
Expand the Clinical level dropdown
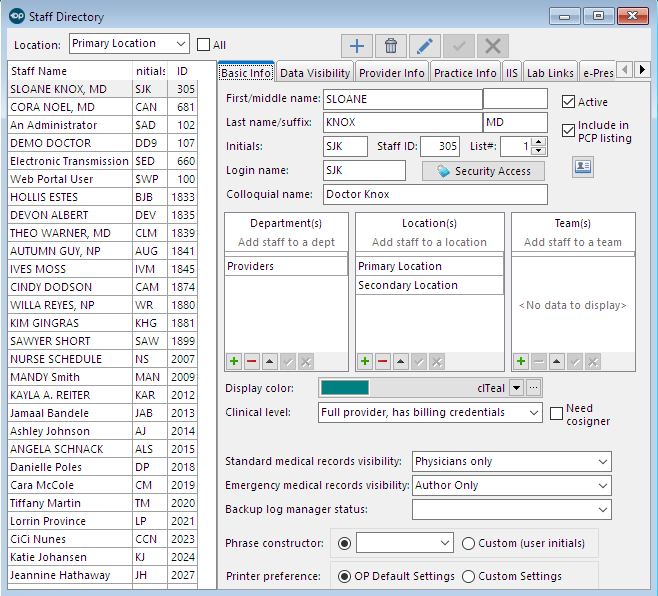(532, 412)
